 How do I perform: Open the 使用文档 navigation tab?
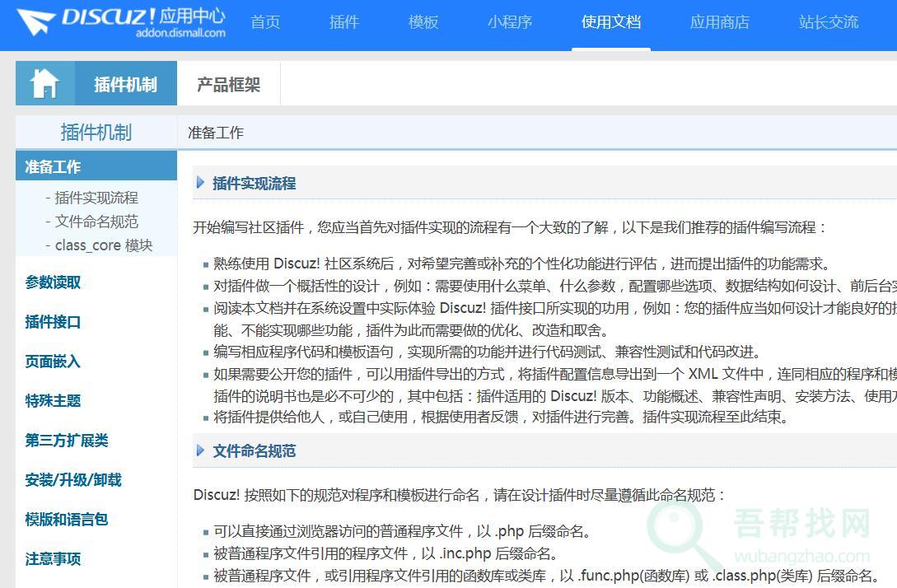coord(610,22)
